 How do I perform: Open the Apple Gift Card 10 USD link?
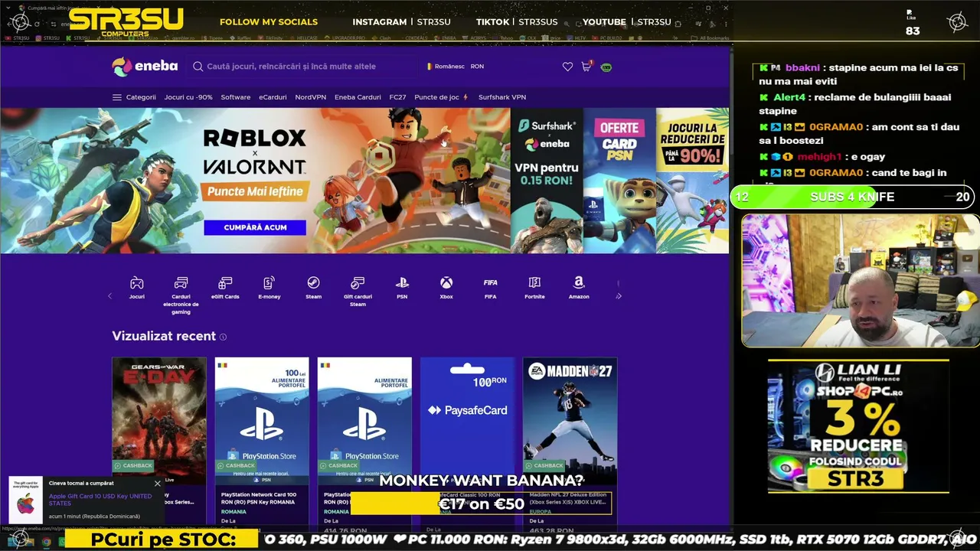coord(100,500)
